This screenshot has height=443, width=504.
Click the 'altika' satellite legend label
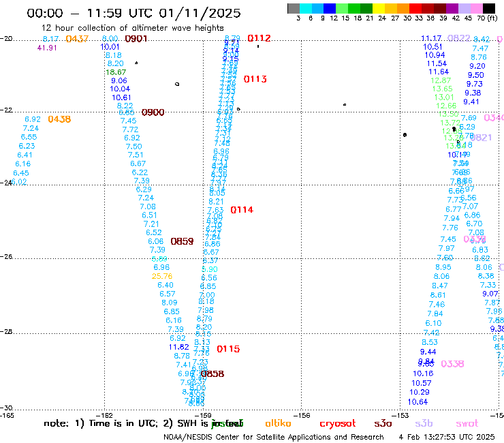[278, 423]
